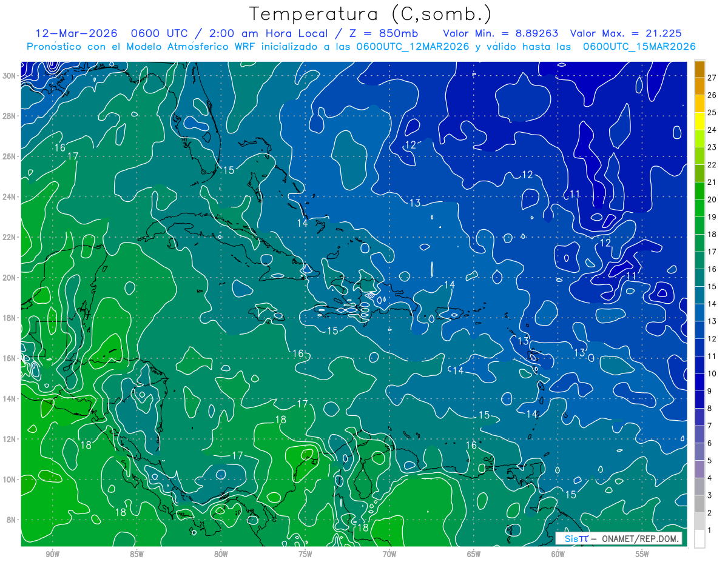Click the "75W" longitude axis label

click(x=305, y=554)
